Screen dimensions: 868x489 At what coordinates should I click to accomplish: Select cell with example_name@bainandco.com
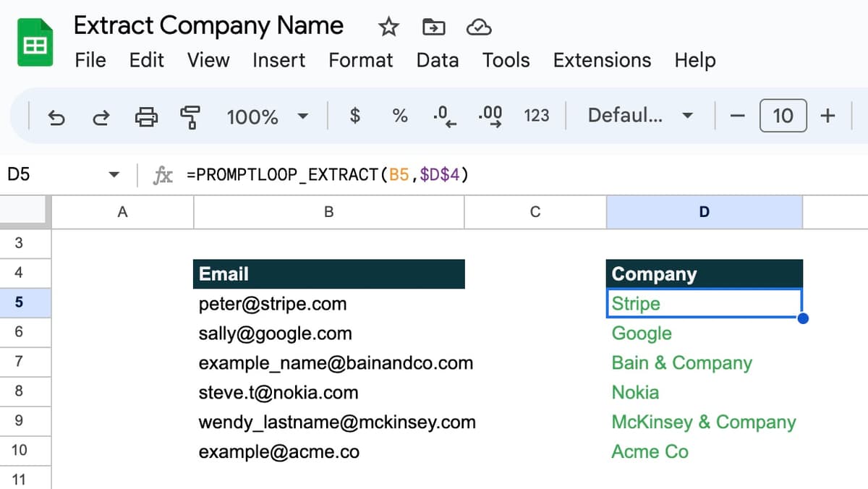coord(329,363)
